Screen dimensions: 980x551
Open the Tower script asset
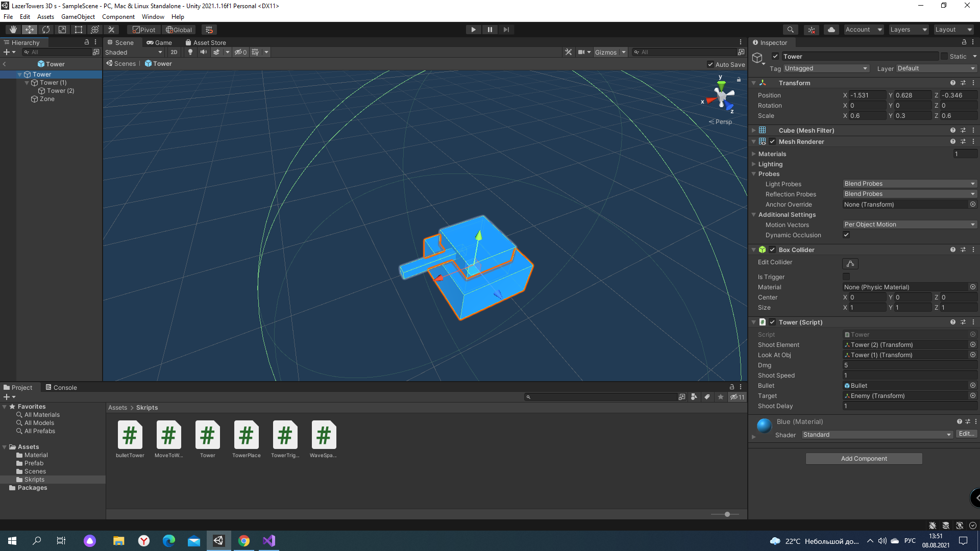click(x=208, y=439)
